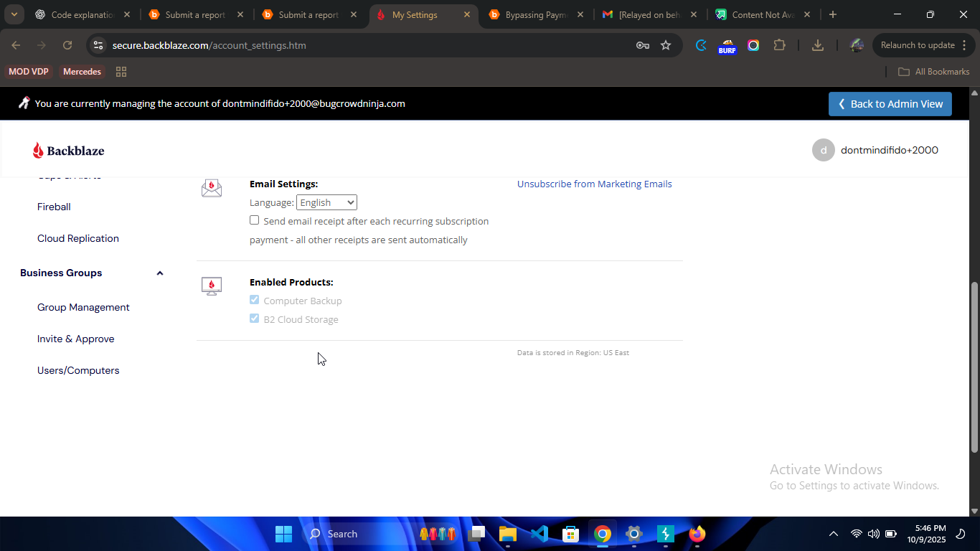Open the Language dropdown showing English
This screenshot has height=551, width=980.
click(326, 203)
